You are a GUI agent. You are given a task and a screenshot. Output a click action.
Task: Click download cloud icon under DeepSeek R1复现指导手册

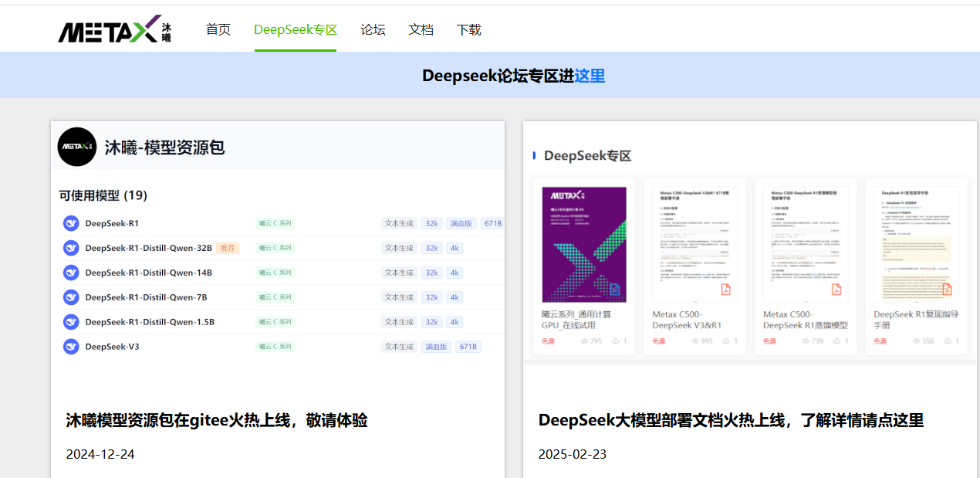click(x=948, y=341)
